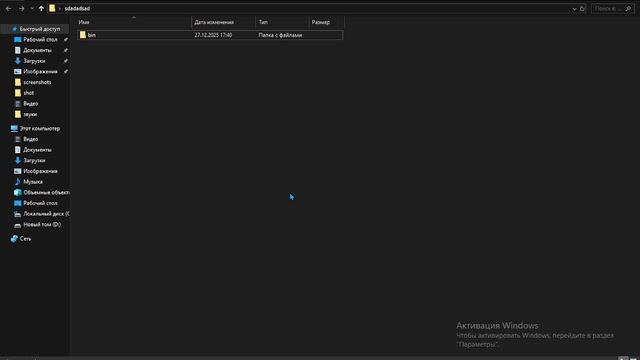Viewport: 640px width, 360px height.
Task: Sort by the Имя column header
Action: click(x=134, y=22)
